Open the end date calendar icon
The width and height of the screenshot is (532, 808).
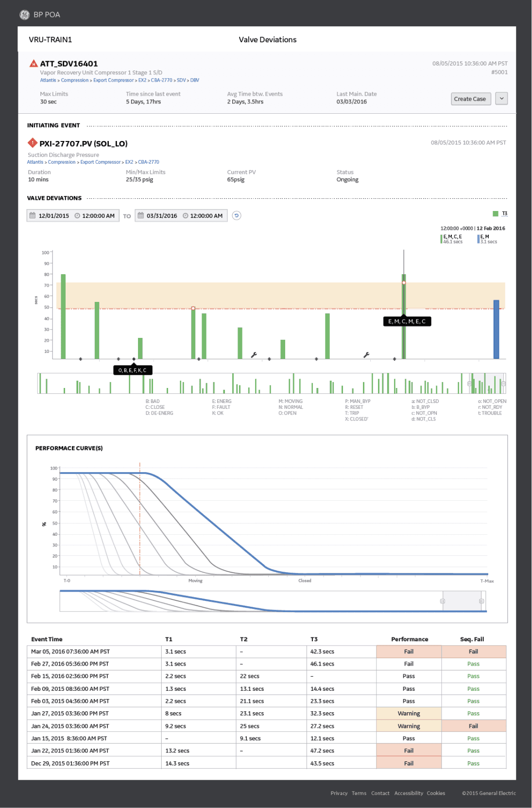point(141,215)
